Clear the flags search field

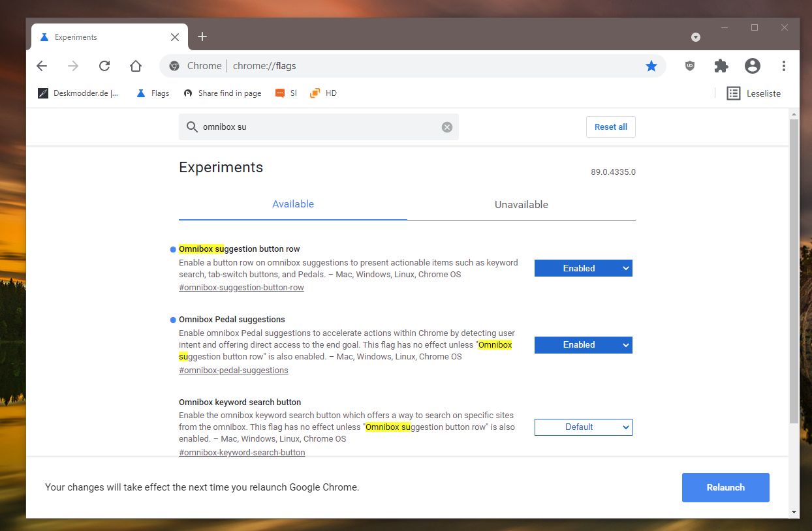point(447,127)
